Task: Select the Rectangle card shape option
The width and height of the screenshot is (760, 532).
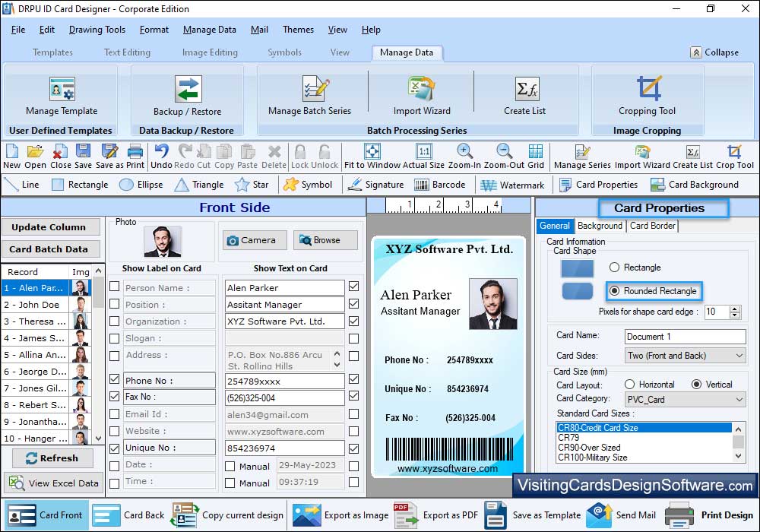Action: coord(615,268)
